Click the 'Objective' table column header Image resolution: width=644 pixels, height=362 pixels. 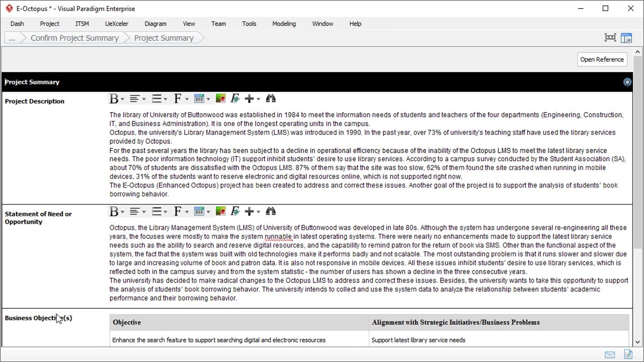pos(239,322)
